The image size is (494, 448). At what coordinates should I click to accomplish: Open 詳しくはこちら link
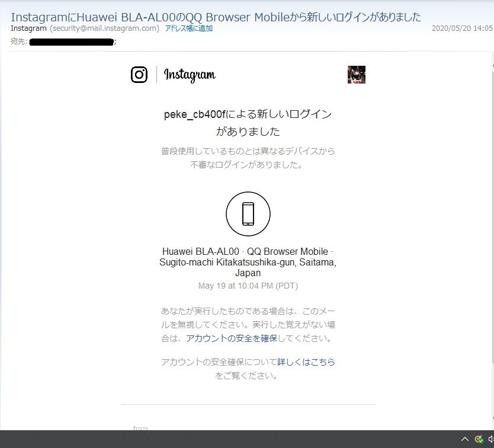pyautogui.click(x=306, y=362)
